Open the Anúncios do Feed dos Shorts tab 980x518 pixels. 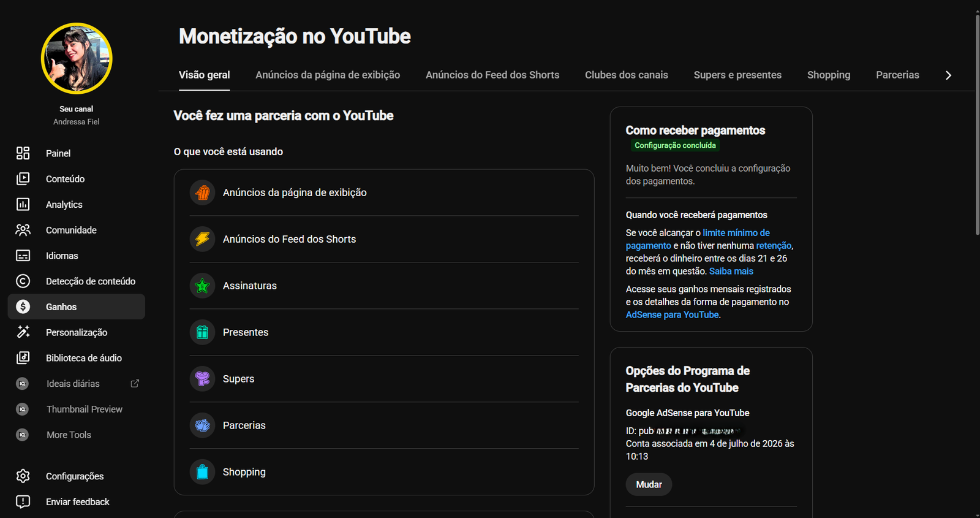(492, 75)
